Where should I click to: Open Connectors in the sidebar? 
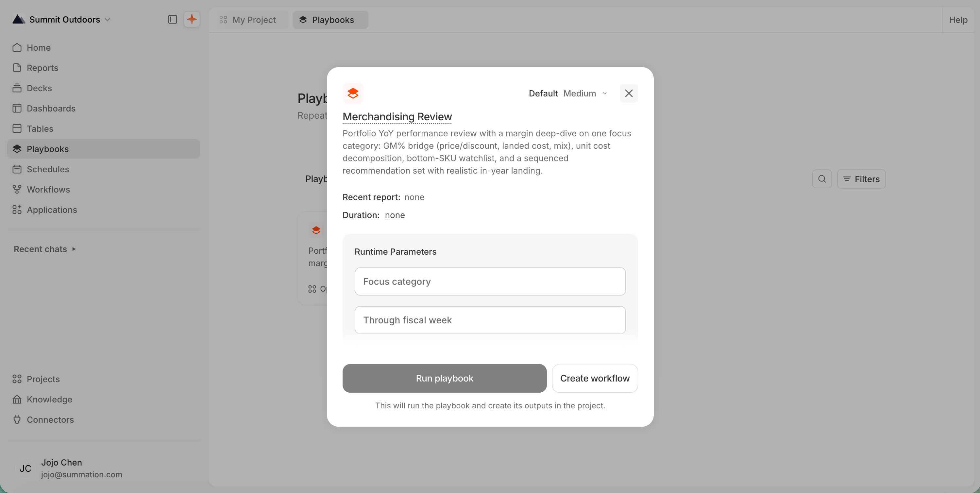point(104,419)
